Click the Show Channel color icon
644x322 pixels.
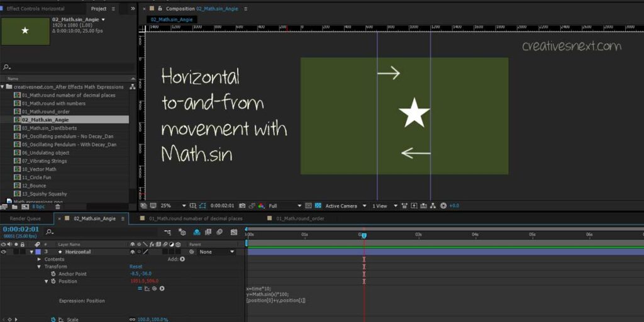click(260, 206)
